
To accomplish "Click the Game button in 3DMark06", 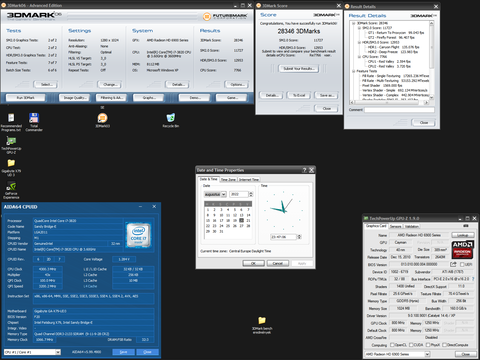I will point(232,98).
